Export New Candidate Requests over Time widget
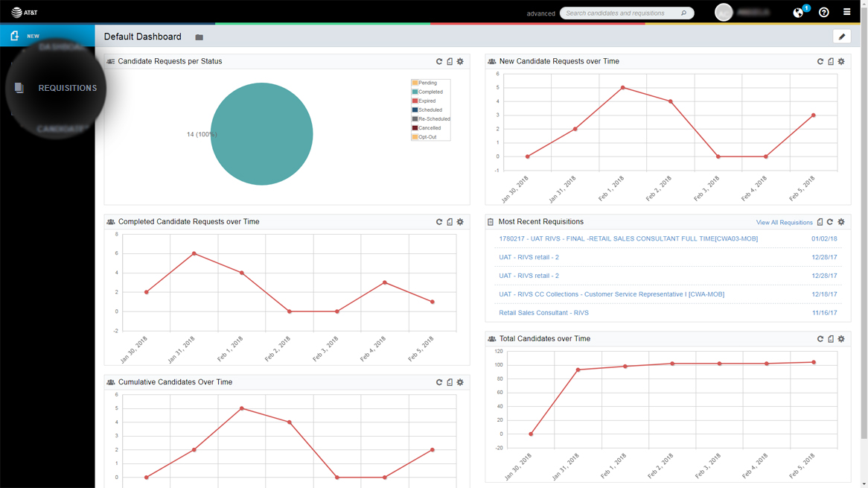868x488 pixels. [x=831, y=62]
